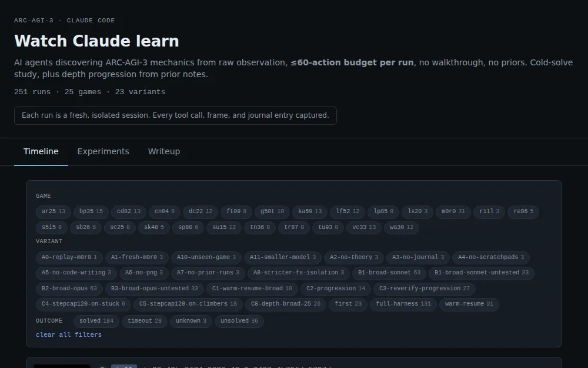Viewport: 588px width, 368px height.
Task: Select the B2-broad-opus variant chip
Action: 69,289
